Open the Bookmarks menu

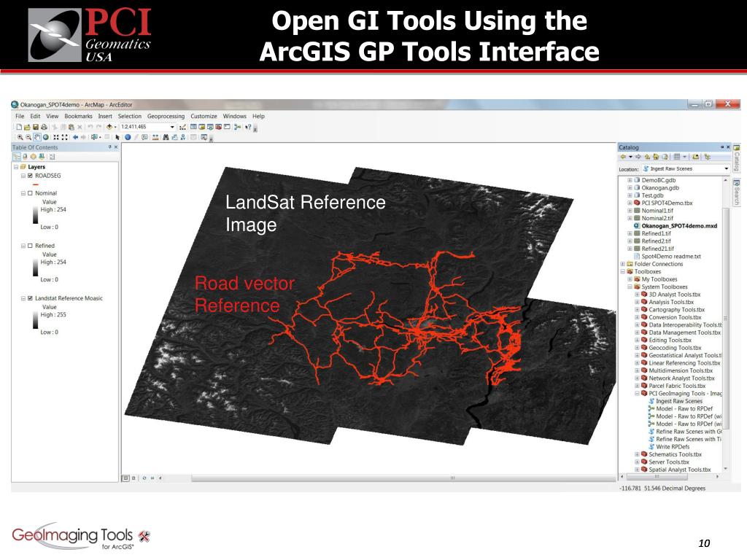[x=78, y=116]
